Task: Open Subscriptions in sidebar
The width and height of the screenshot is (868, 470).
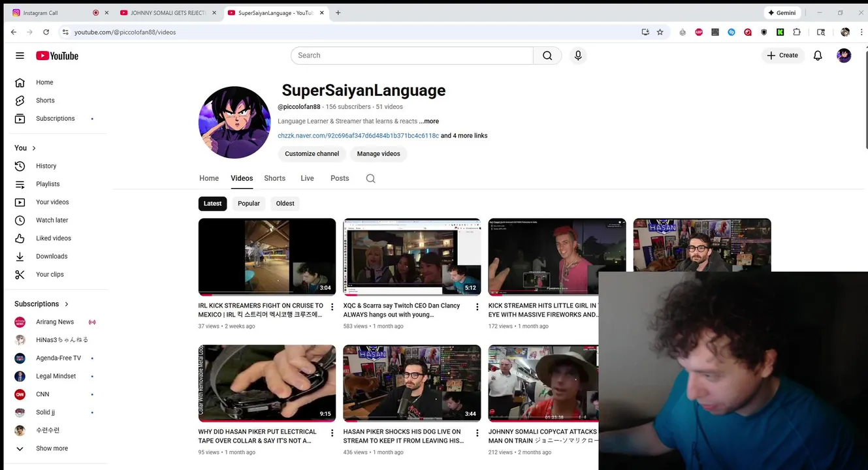Action: coord(57,119)
